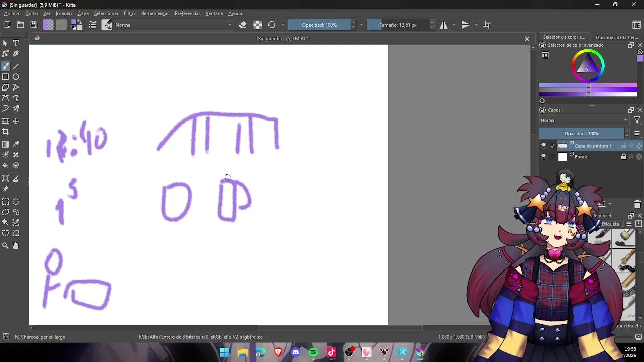Open the workspace chooser button

point(636,25)
